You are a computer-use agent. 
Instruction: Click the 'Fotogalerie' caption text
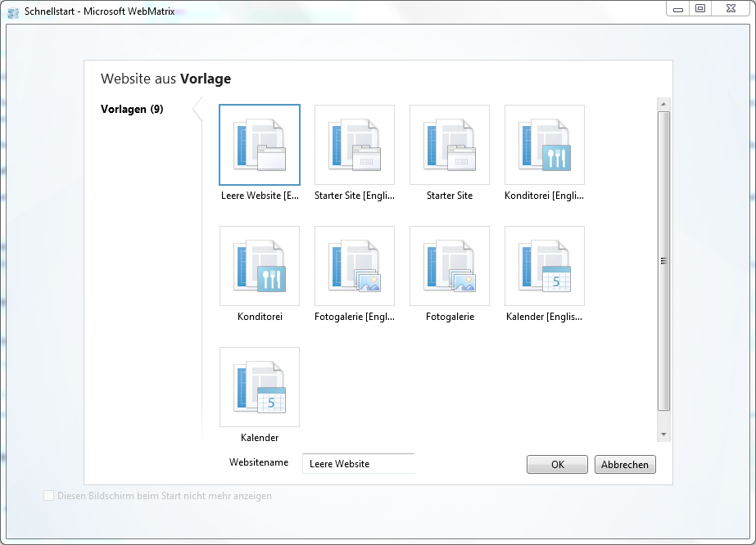point(450,317)
